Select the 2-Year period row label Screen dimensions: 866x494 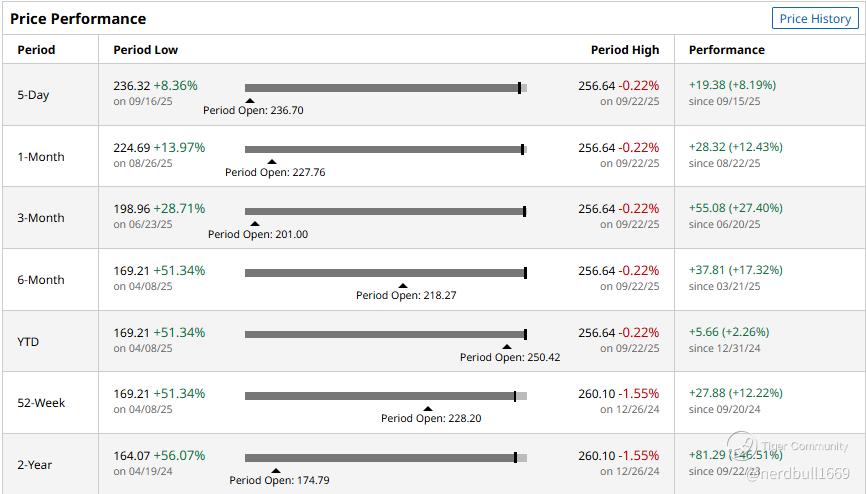[x=35, y=465]
